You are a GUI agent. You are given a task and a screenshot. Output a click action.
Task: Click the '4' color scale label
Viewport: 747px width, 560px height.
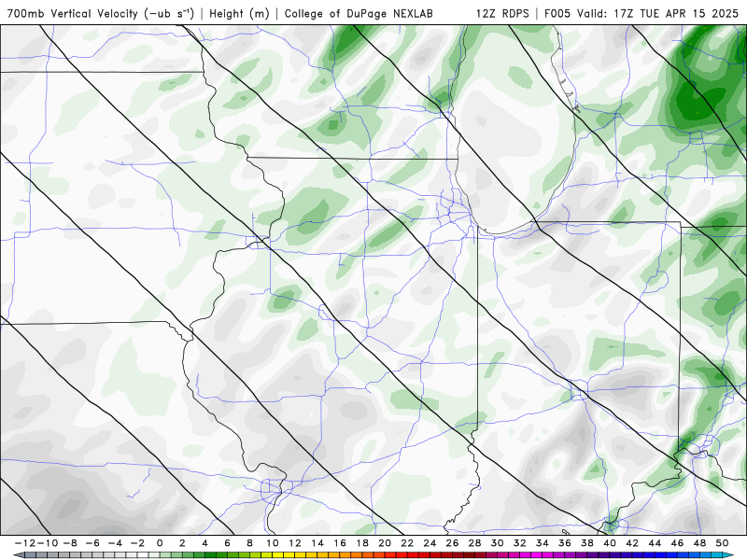(204, 543)
